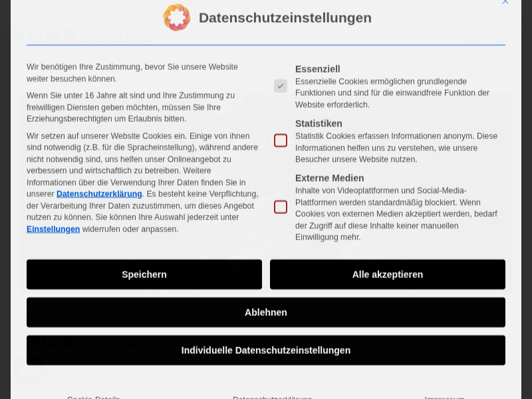Decline cookies with the Ablehnen button
Screen dimensions: 532x399
click(x=266, y=313)
